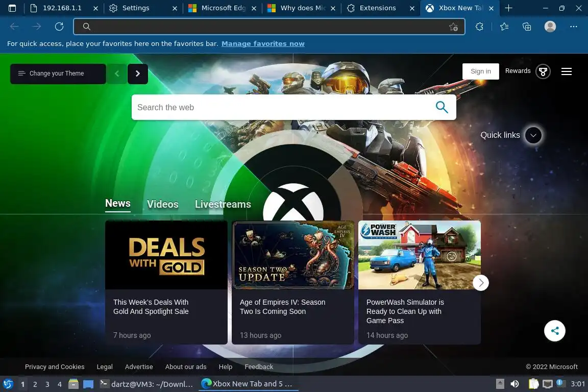The height and width of the screenshot is (392, 588).
Task: Focus the browser address bar
Action: coord(269,27)
